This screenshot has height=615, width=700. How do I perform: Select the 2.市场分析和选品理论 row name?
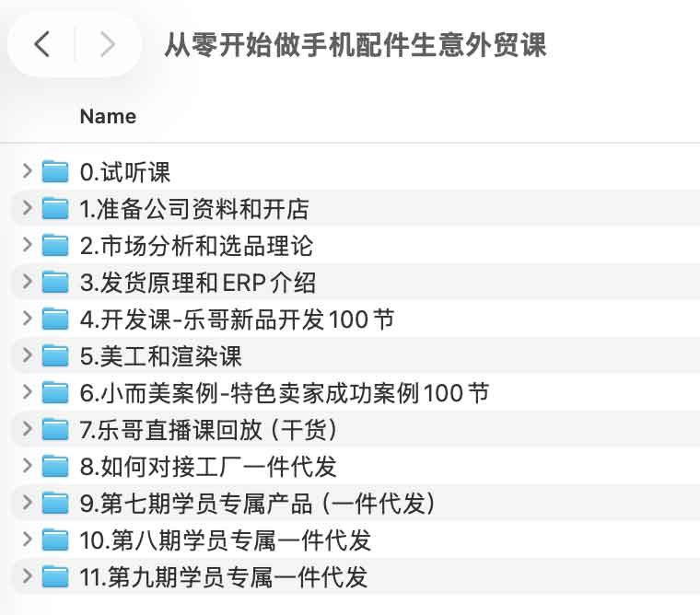[x=196, y=246]
